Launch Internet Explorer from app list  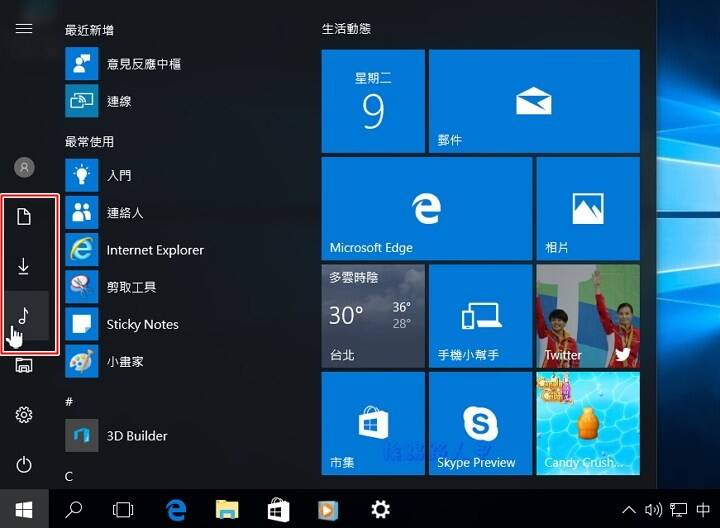tap(135, 250)
